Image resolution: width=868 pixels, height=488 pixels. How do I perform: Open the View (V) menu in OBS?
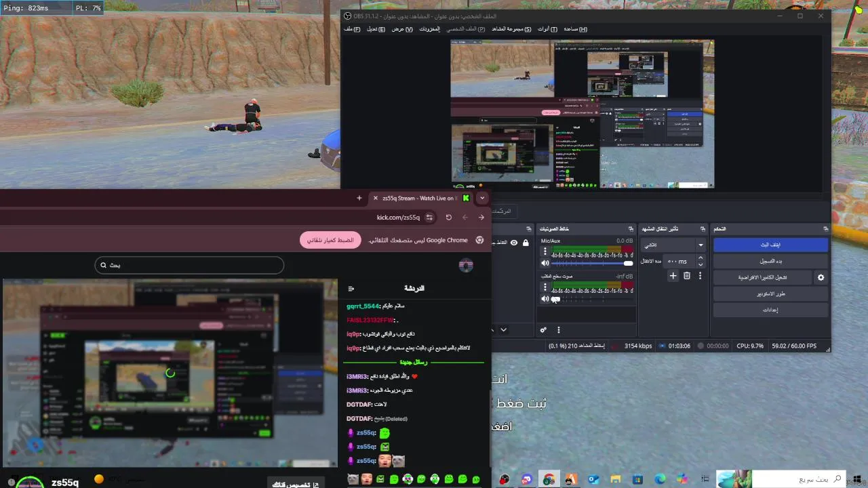coord(402,29)
